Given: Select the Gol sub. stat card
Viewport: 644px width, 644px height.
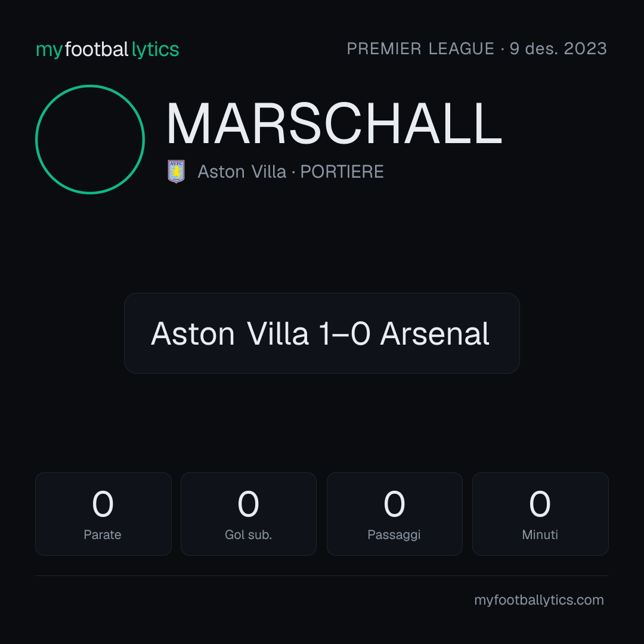Looking at the screenshot, I should pyautogui.click(x=249, y=514).
